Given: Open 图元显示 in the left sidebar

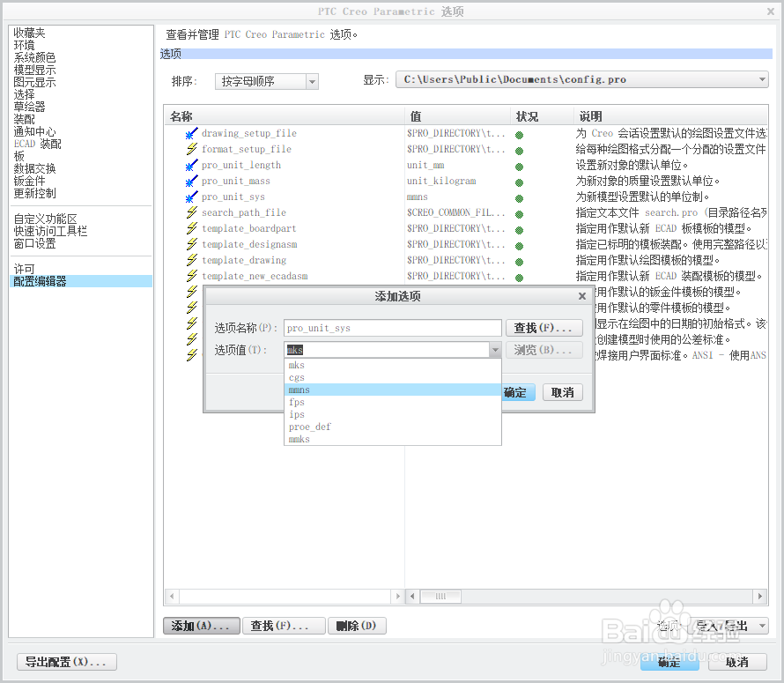Looking at the screenshot, I should tap(34, 82).
